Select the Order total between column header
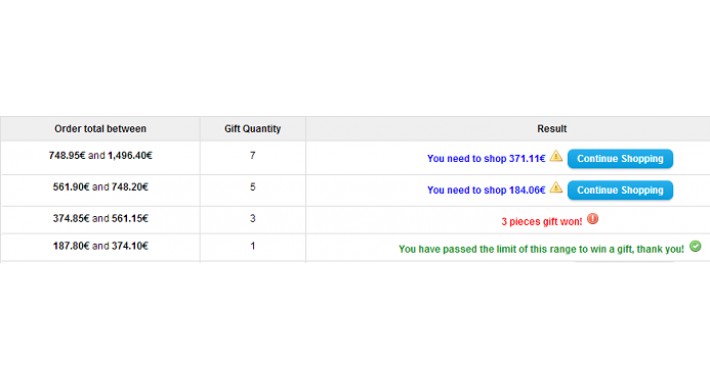The image size is (710, 380). [x=101, y=129]
